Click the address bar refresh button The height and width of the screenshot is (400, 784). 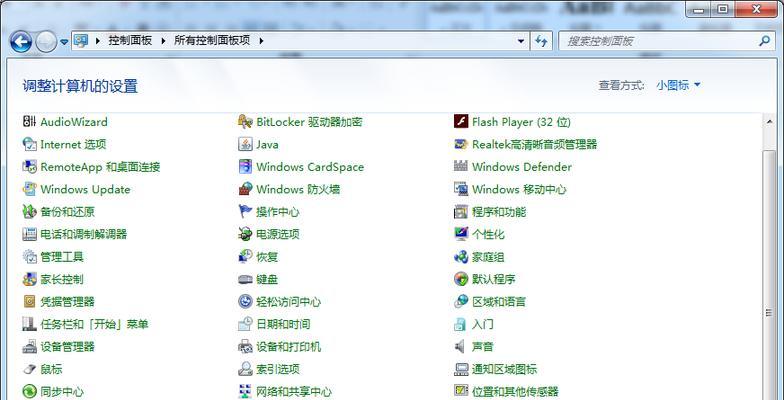[541, 41]
